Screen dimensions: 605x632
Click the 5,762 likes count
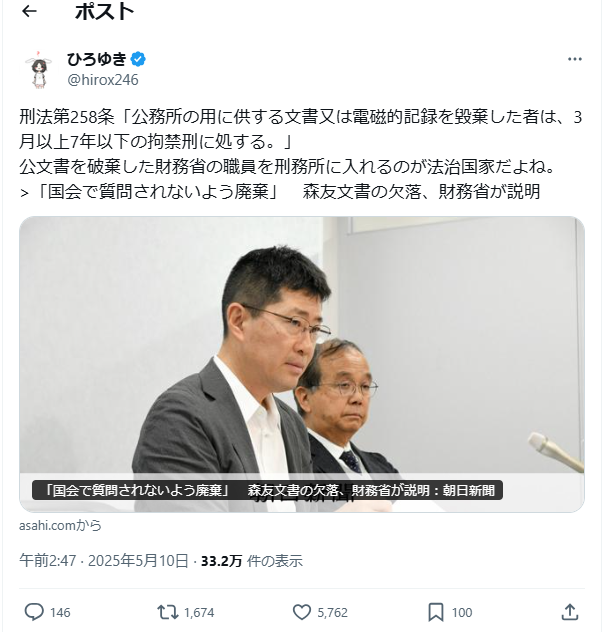332,613
